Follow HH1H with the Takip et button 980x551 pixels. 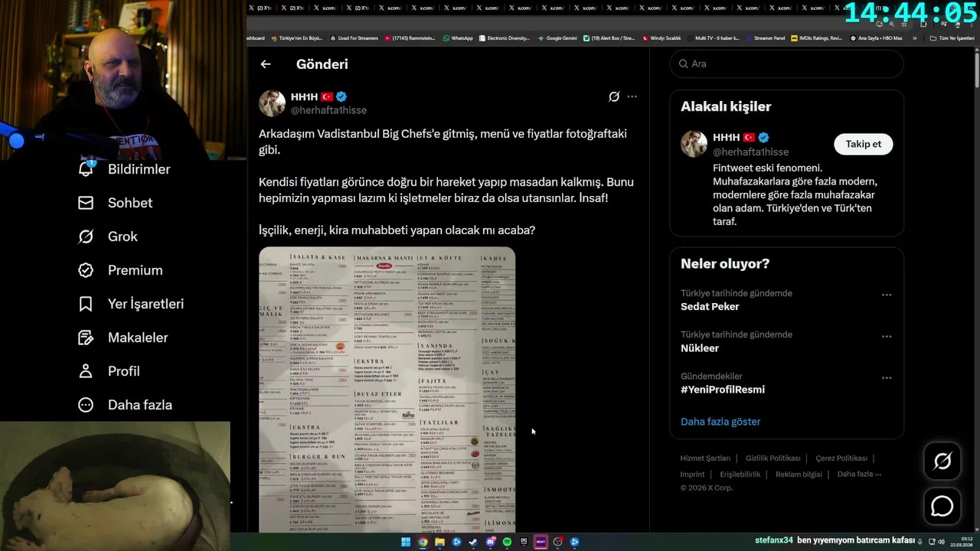click(x=863, y=144)
